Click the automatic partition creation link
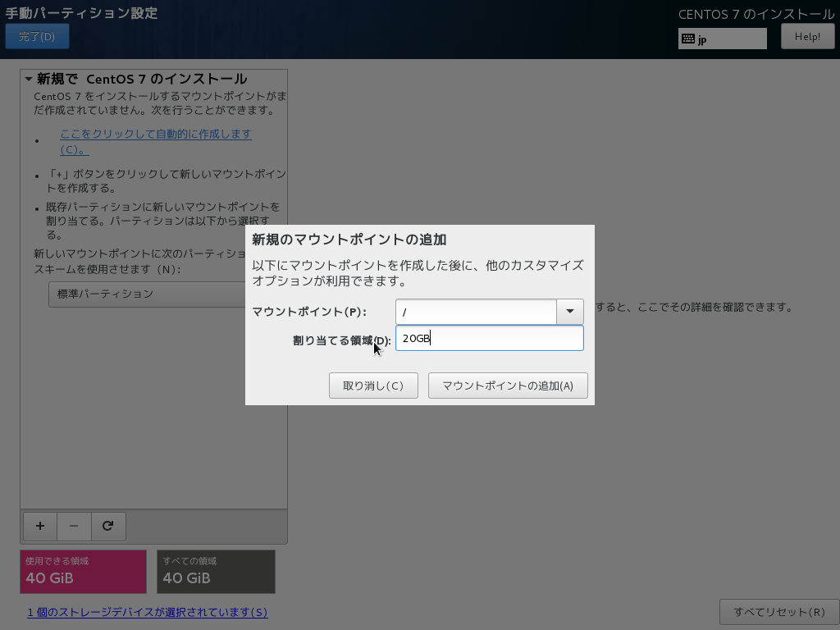840x630 pixels. 156,134
